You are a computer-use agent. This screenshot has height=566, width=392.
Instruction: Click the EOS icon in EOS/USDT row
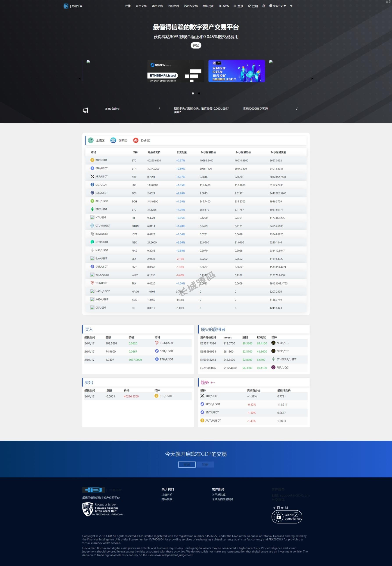92,193
